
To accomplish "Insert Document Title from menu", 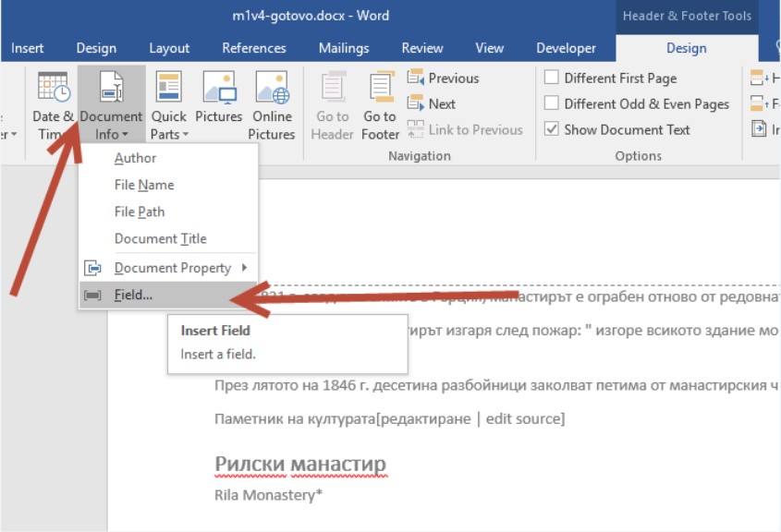I will point(160,238).
